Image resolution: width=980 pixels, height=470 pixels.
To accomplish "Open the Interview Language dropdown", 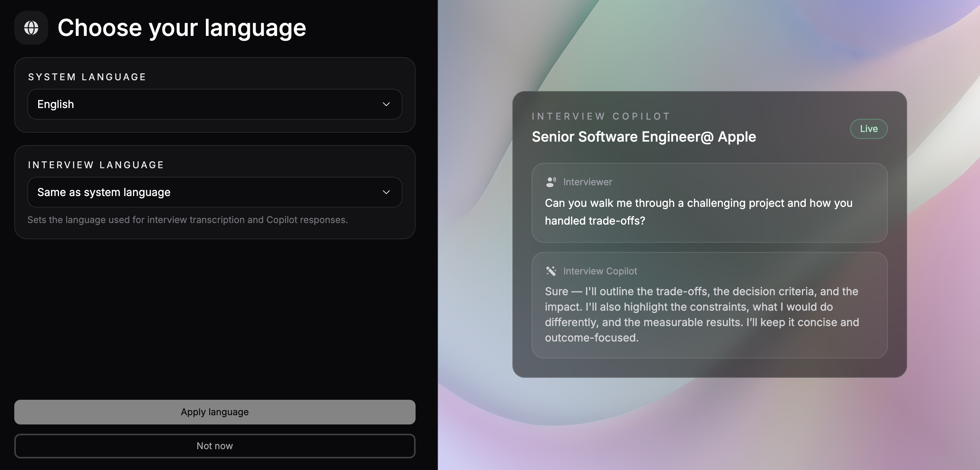I will tap(214, 192).
